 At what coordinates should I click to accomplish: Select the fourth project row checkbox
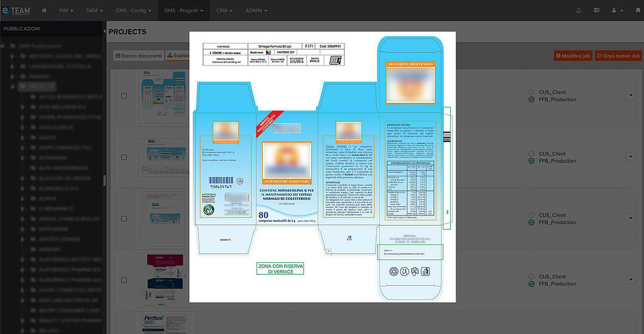pyautogui.click(x=124, y=279)
